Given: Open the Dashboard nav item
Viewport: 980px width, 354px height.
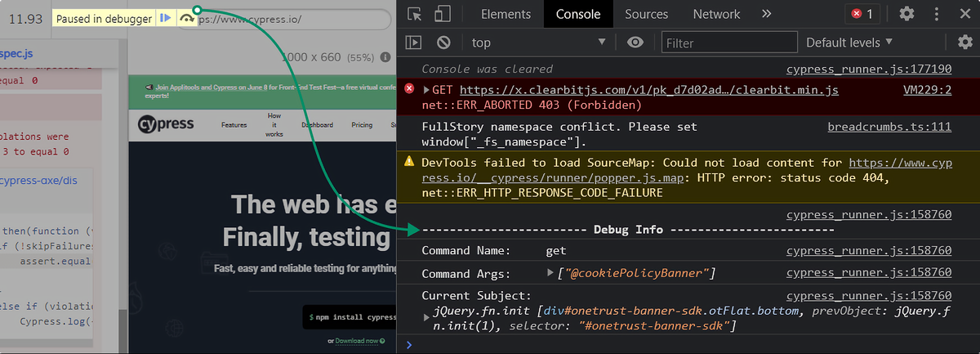Looking at the screenshot, I should 317,125.
